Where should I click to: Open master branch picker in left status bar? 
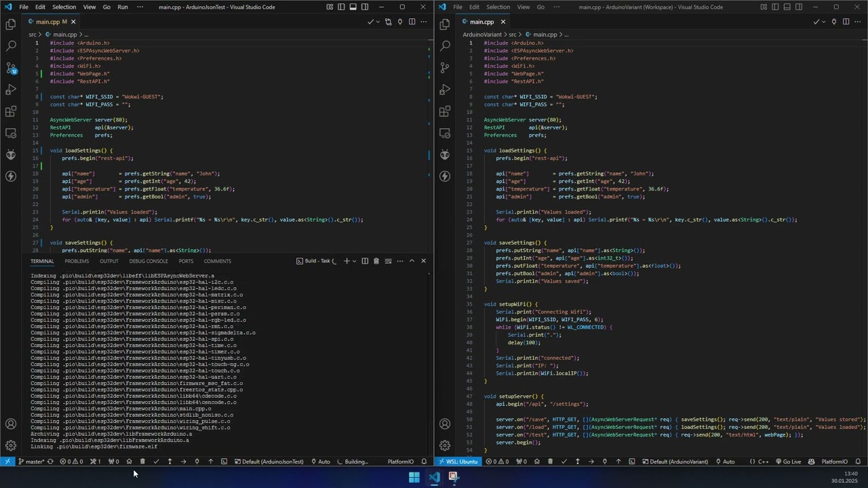[x=31, y=462]
